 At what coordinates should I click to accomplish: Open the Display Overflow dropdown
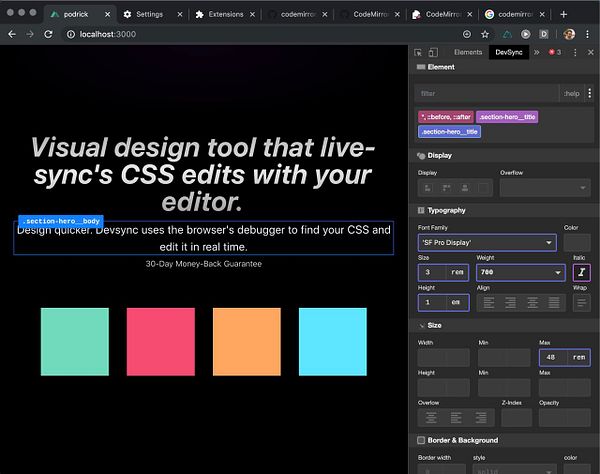coord(545,188)
